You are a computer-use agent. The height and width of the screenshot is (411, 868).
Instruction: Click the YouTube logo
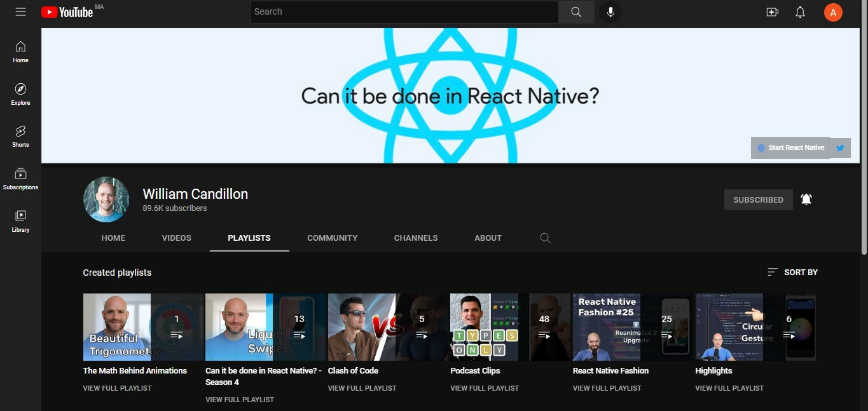click(67, 12)
